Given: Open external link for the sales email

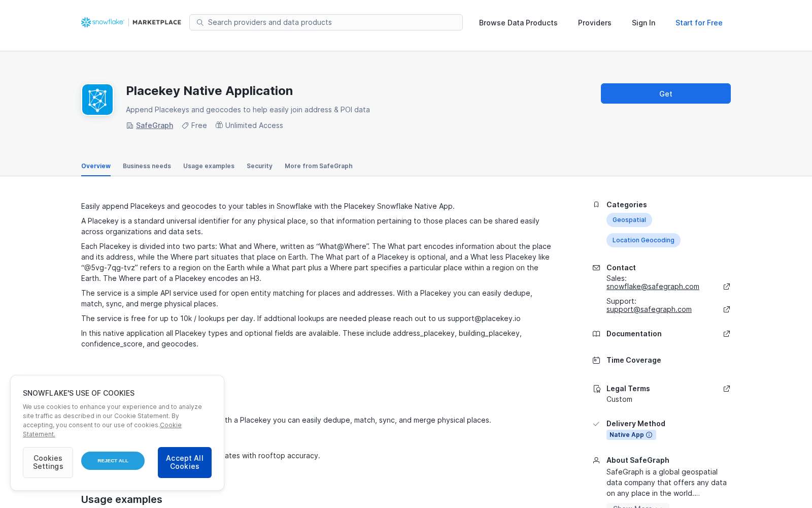Looking at the screenshot, I should (727, 287).
